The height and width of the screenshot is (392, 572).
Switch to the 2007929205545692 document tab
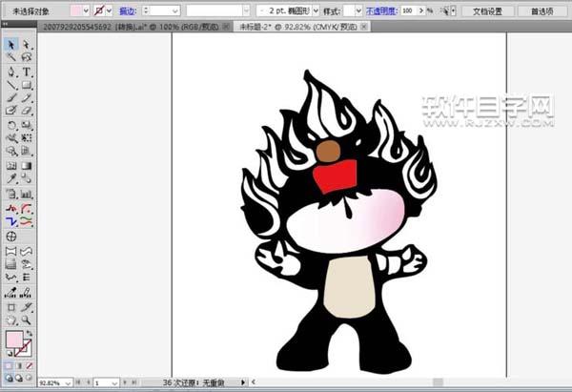131,27
